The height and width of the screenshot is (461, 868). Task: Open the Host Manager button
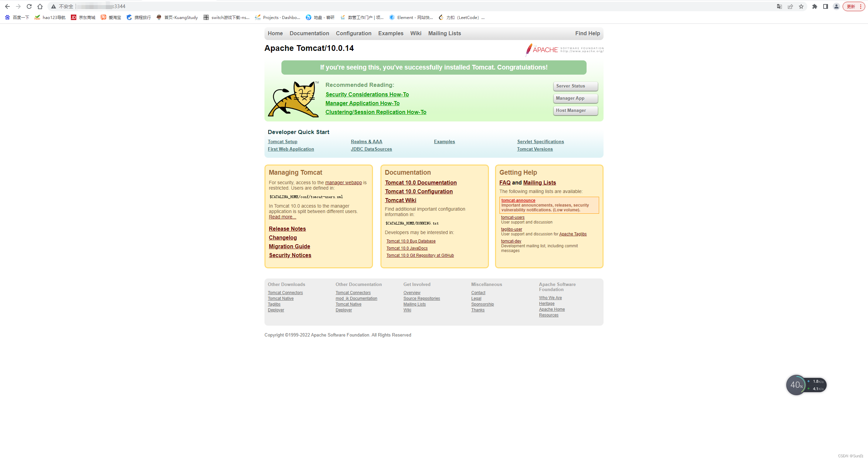(575, 111)
